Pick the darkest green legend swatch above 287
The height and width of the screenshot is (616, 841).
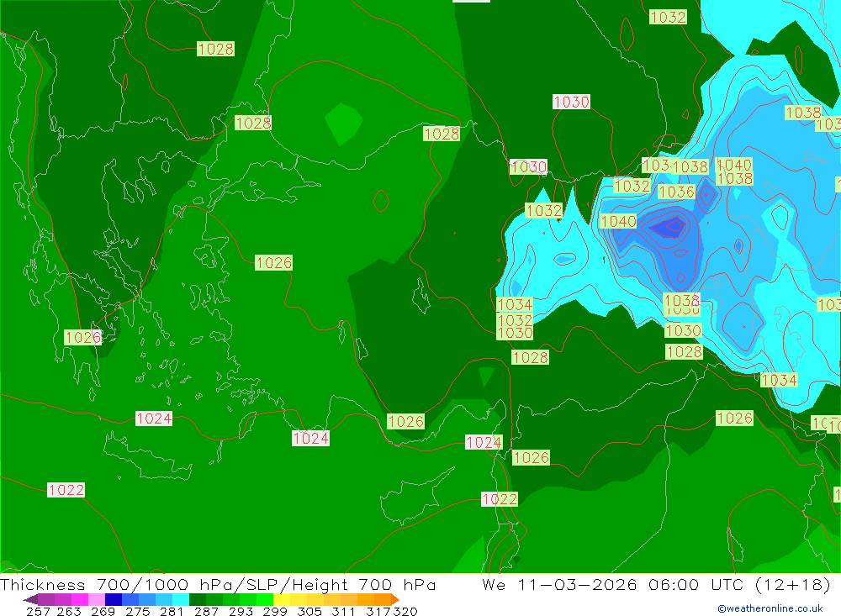click(x=197, y=599)
